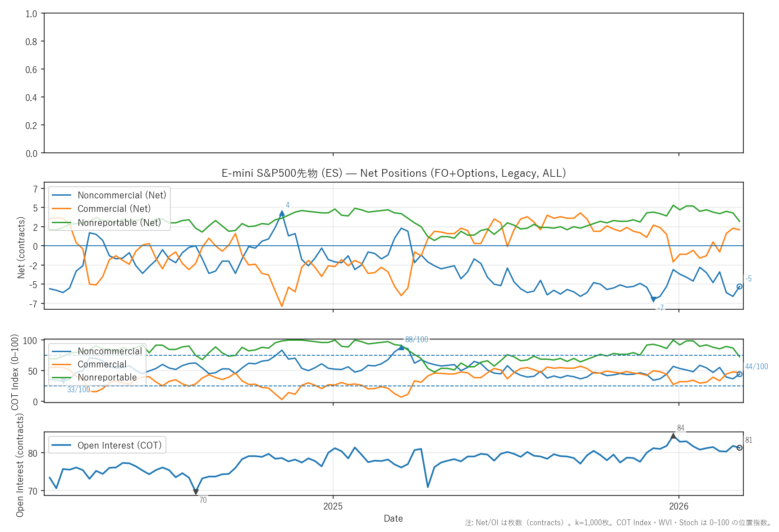
Task: Click the Open Interest low triangle labeled 70
Action: (x=196, y=492)
